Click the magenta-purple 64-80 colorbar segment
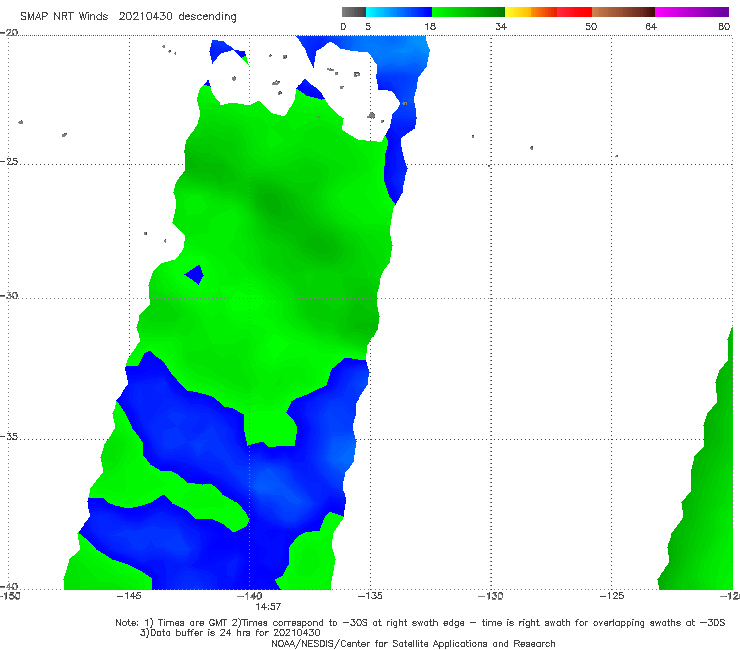This screenshot has width=740, height=650. pos(692,12)
